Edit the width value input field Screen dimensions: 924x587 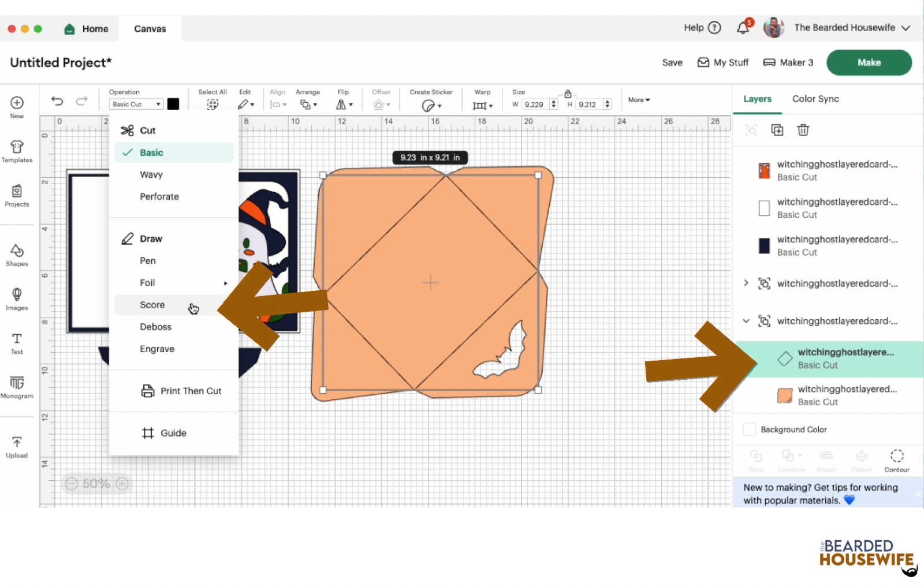coord(535,104)
